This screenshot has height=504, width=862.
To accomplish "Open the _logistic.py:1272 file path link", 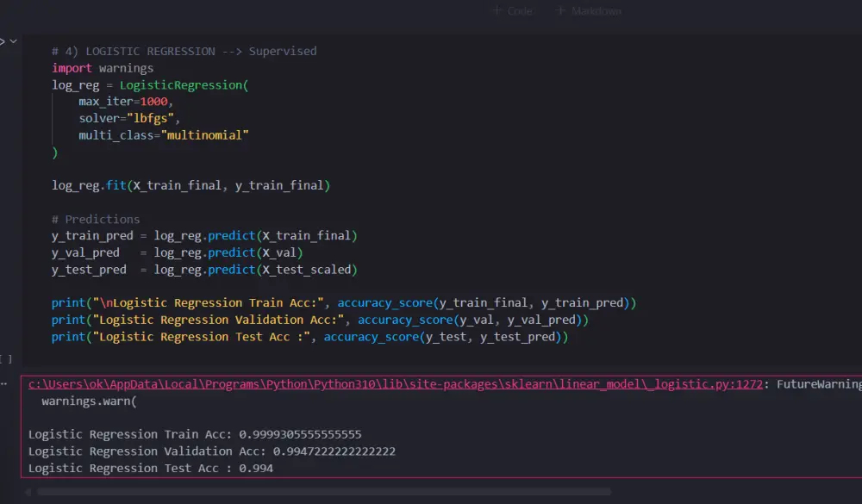I will pyautogui.click(x=396, y=384).
